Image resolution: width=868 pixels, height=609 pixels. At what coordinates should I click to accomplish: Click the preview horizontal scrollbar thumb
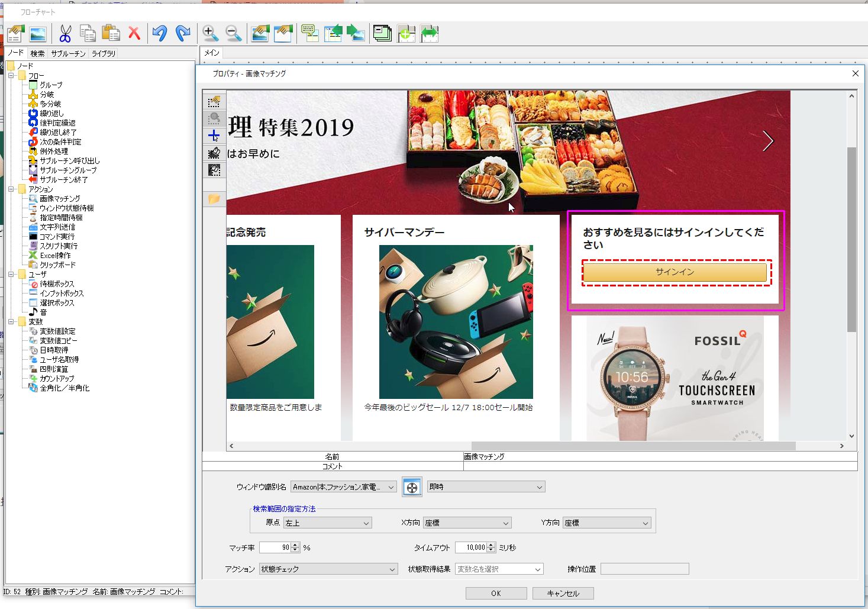pyautogui.click(x=633, y=446)
